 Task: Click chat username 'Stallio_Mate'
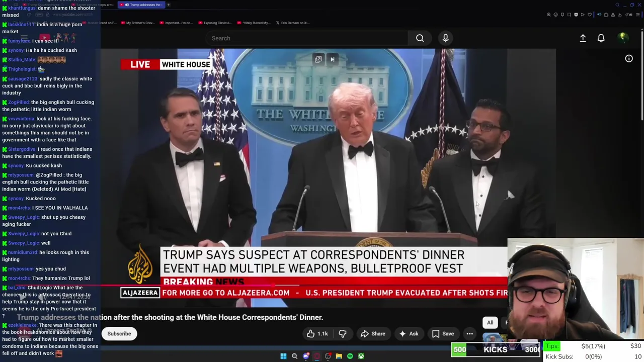click(22, 60)
